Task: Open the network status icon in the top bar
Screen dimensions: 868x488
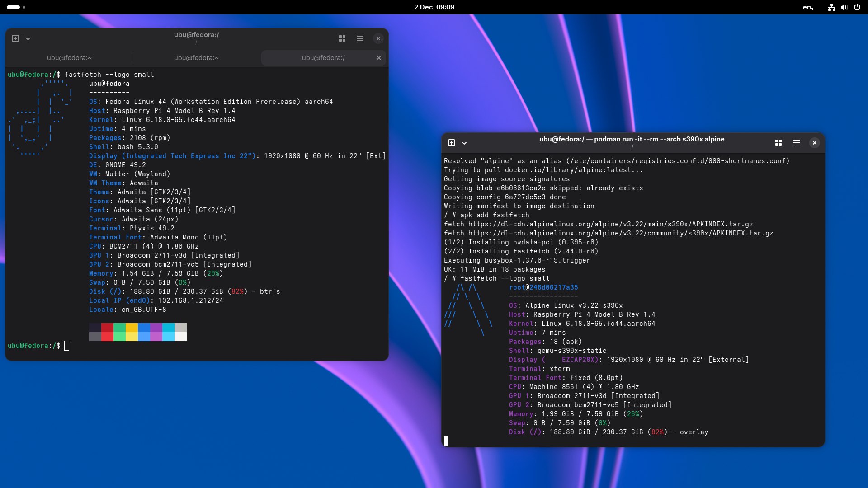Action: (832, 7)
